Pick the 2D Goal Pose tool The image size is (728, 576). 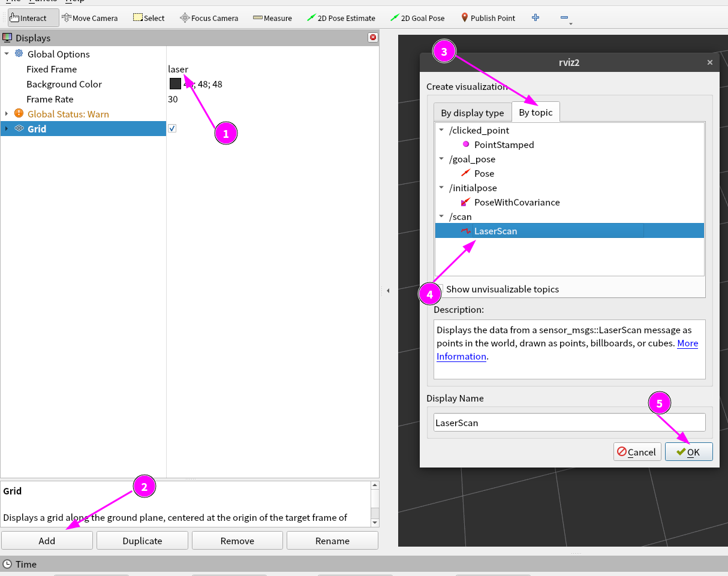click(417, 18)
